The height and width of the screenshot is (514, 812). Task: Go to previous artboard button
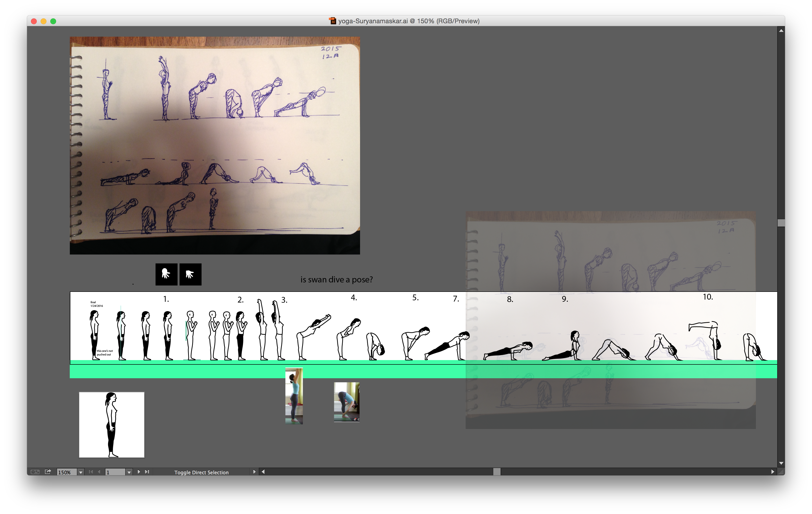(x=99, y=472)
